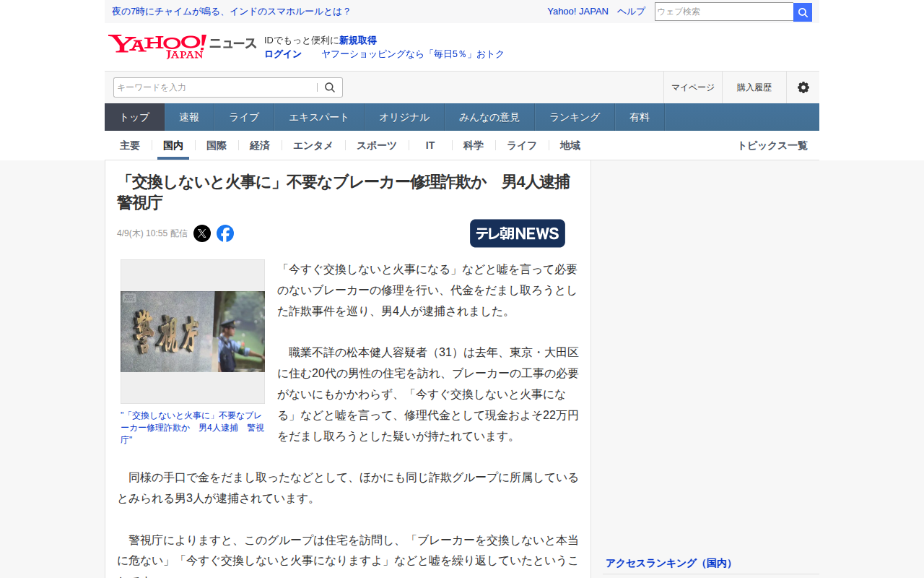Select the 国際 category
924x578 pixels.
[x=217, y=145]
